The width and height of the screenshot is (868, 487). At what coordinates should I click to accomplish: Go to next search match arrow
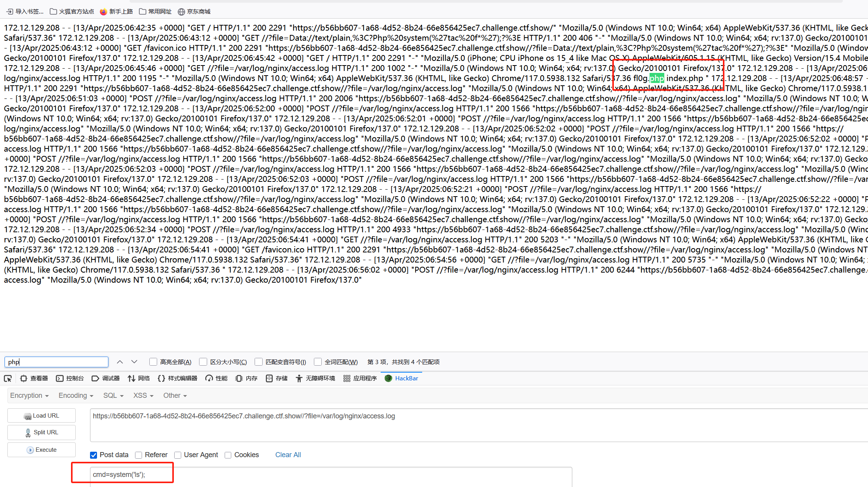pyautogui.click(x=134, y=362)
